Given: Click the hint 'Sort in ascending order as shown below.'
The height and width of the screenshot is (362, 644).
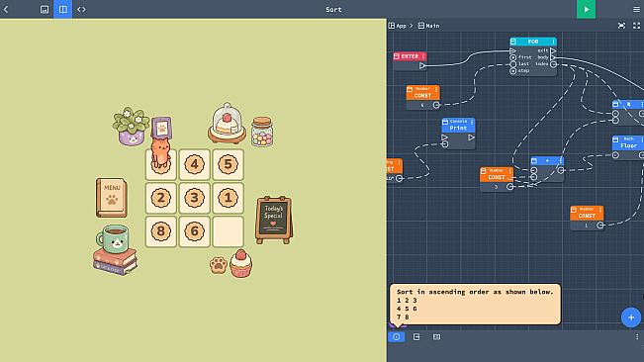Looking at the screenshot, I should click(475, 292).
